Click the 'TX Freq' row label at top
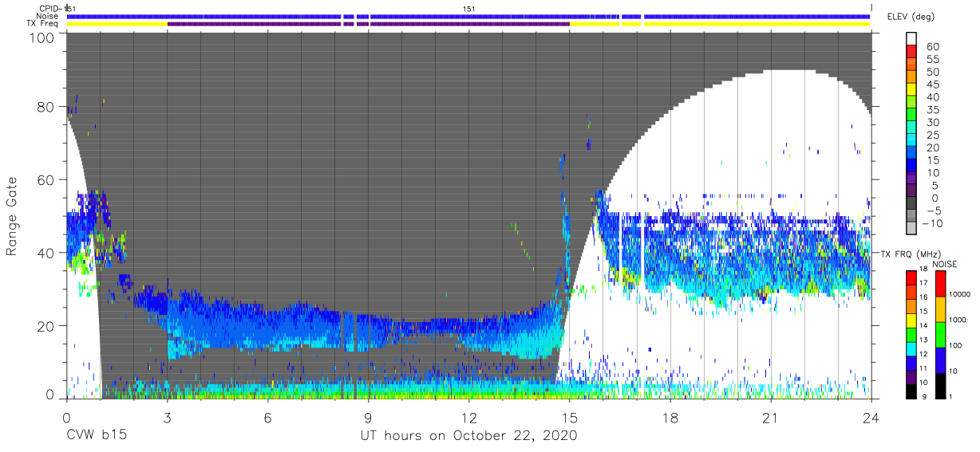Viewport: 980px width, 452px height. [x=42, y=24]
